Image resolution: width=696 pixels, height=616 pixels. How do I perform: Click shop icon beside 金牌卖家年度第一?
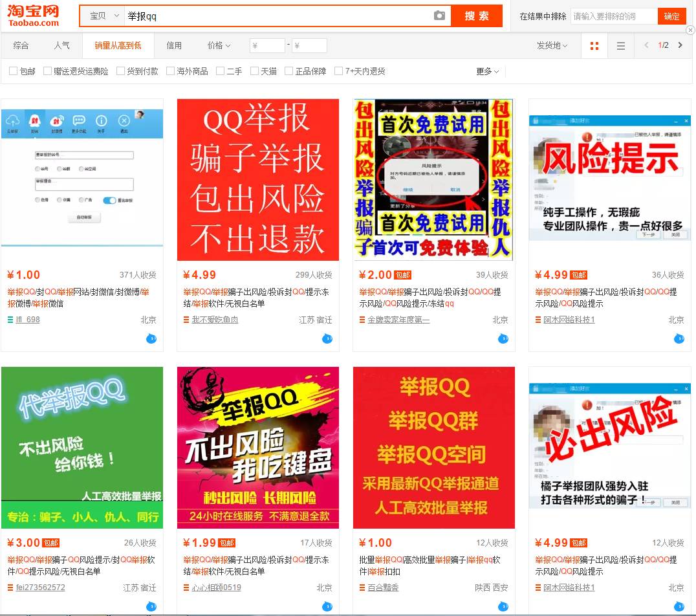click(362, 320)
